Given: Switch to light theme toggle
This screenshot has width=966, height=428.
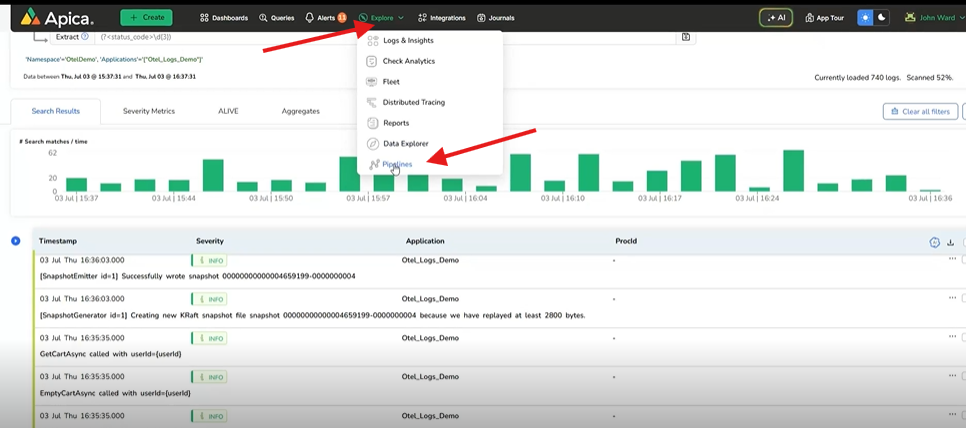Looking at the screenshot, I should 865,18.
